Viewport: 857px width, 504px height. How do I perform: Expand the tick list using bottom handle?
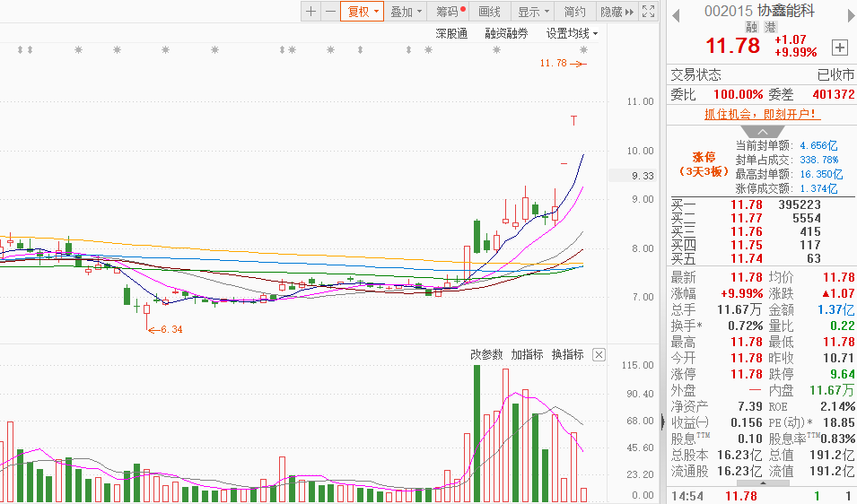pos(763,483)
